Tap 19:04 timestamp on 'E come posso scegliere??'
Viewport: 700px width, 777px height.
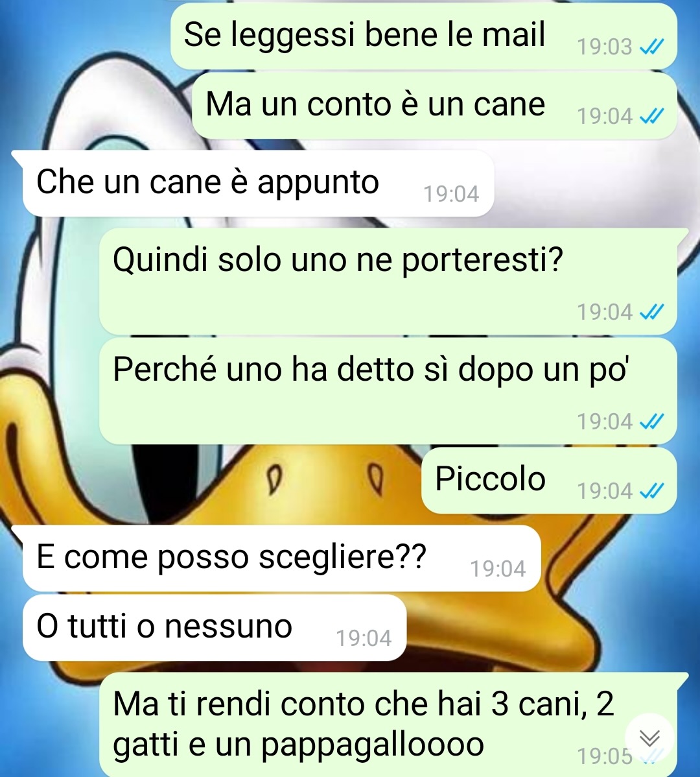(x=498, y=569)
